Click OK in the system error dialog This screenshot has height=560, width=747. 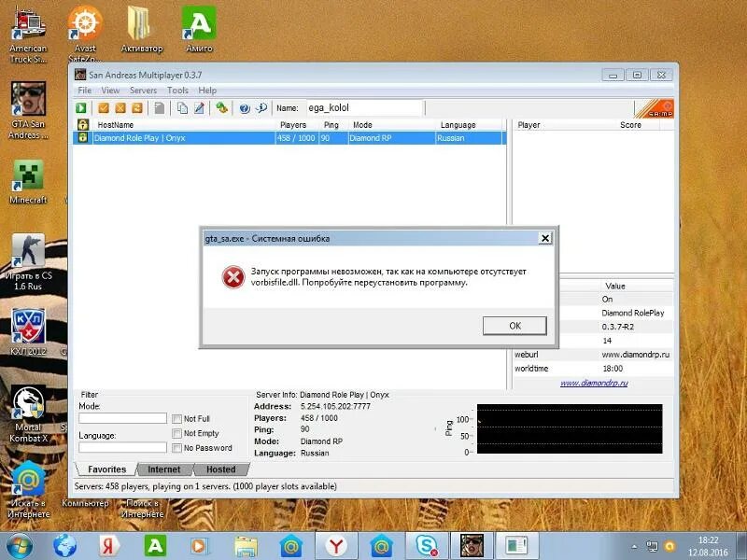[x=514, y=326]
